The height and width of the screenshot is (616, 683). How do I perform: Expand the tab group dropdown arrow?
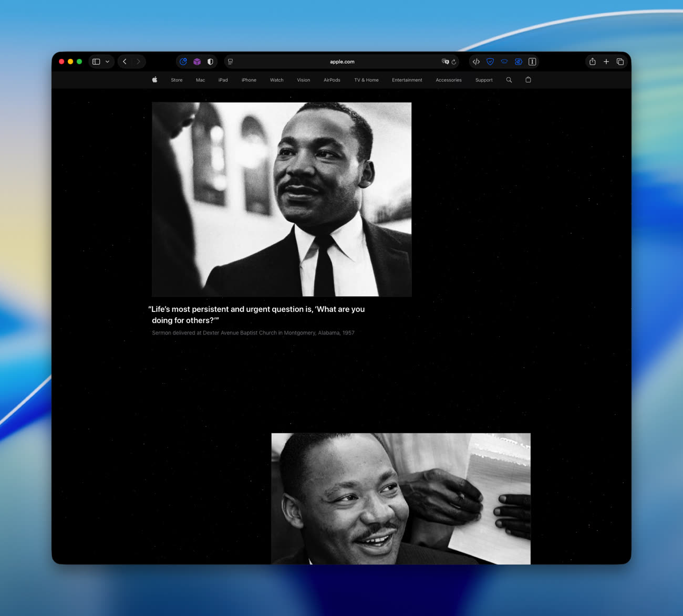point(108,61)
